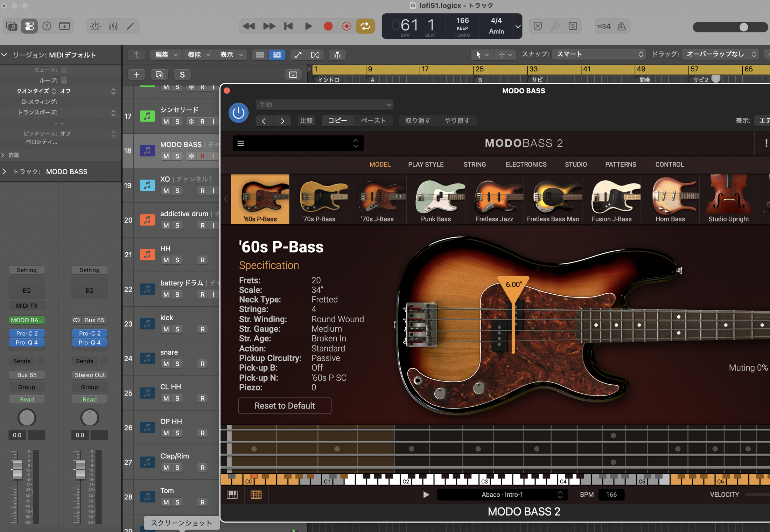Toggle the automation curve icon
Screen dimensions: 770x532
click(298, 55)
